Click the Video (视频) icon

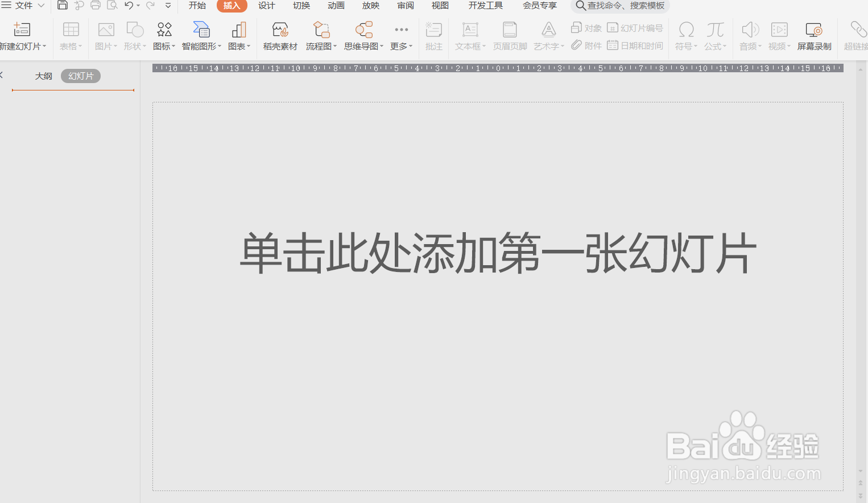tap(779, 30)
